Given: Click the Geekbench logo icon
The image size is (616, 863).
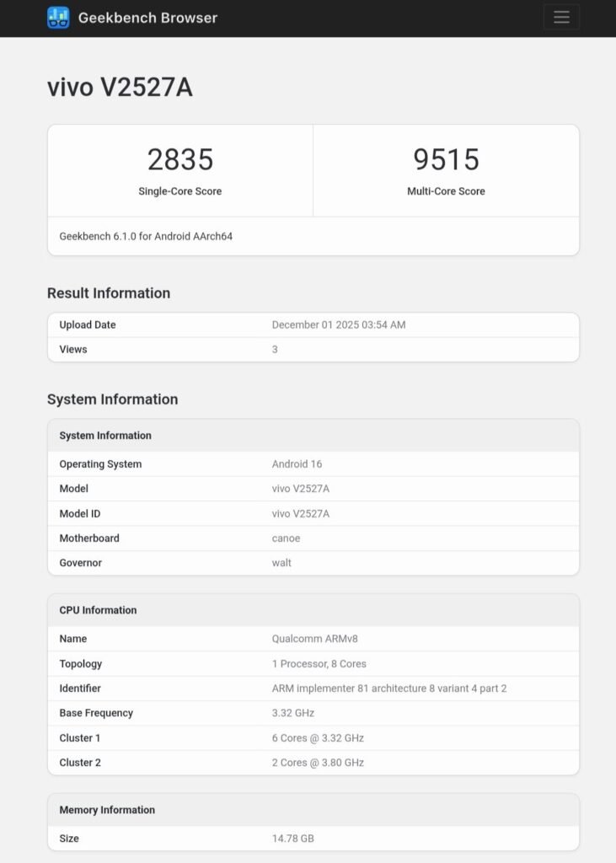Looking at the screenshot, I should pyautogui.click(x=58, y=18).
